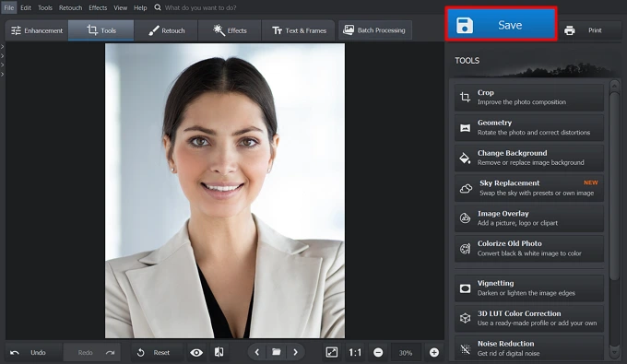Click the Print printer icon
Viewport: 627px width, 364px height.
(570, 30)
